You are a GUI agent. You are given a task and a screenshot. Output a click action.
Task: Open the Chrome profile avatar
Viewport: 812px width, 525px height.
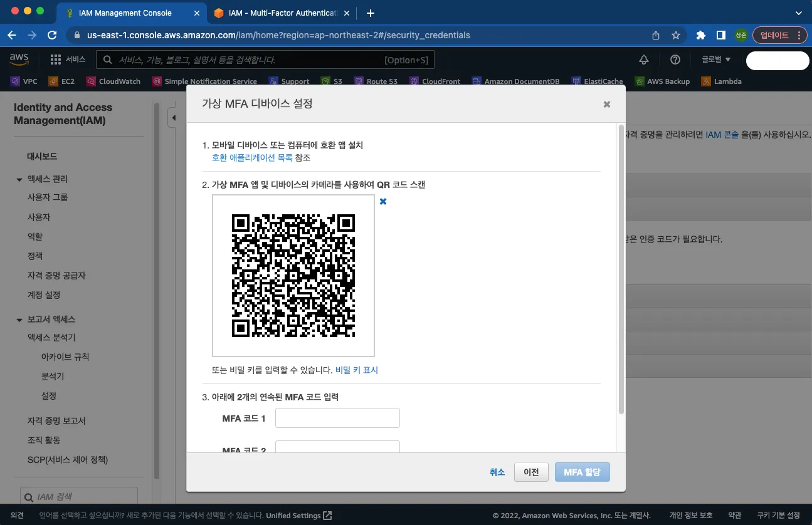point(741,35)
